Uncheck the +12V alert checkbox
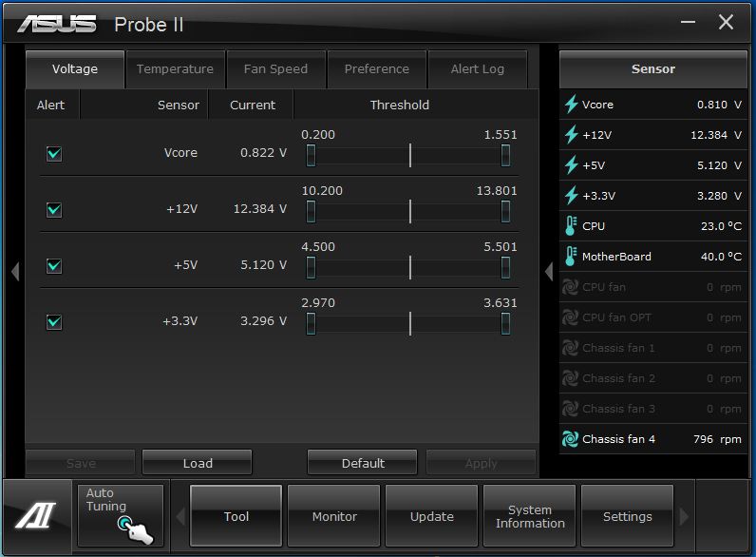756x557 pixels. click(x=54, y=210)
